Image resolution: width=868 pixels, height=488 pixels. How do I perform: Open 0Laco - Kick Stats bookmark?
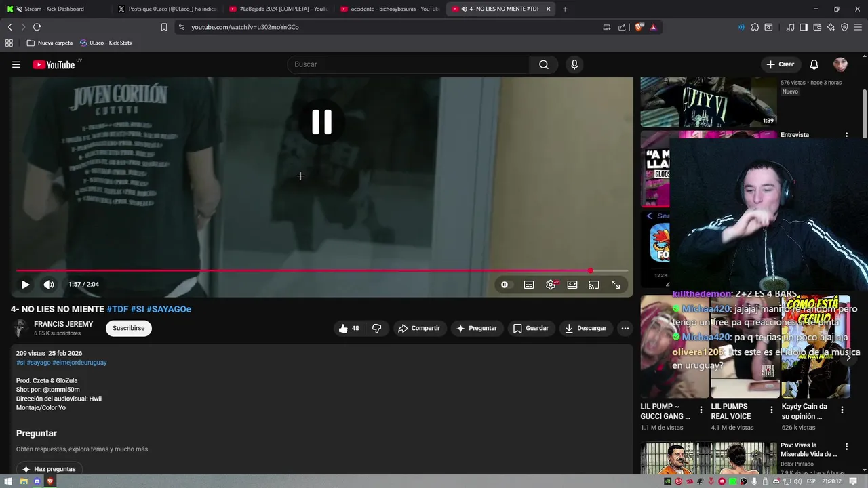point(105,43)
